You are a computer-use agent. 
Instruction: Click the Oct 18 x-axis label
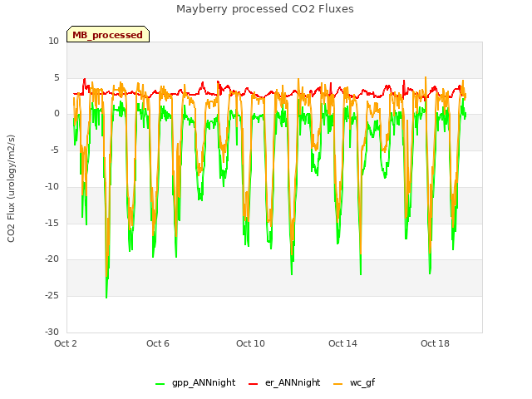tap(435, 343)
